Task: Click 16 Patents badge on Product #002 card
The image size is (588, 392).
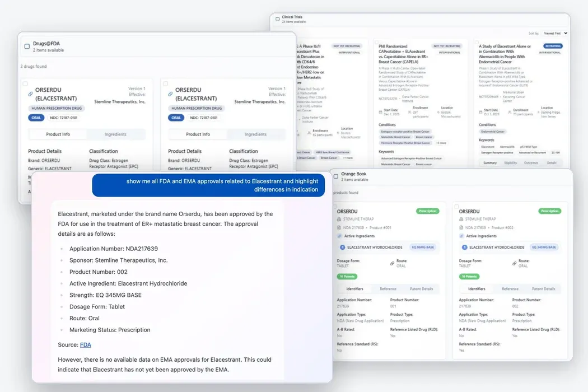Action: (x=469, y=277)
